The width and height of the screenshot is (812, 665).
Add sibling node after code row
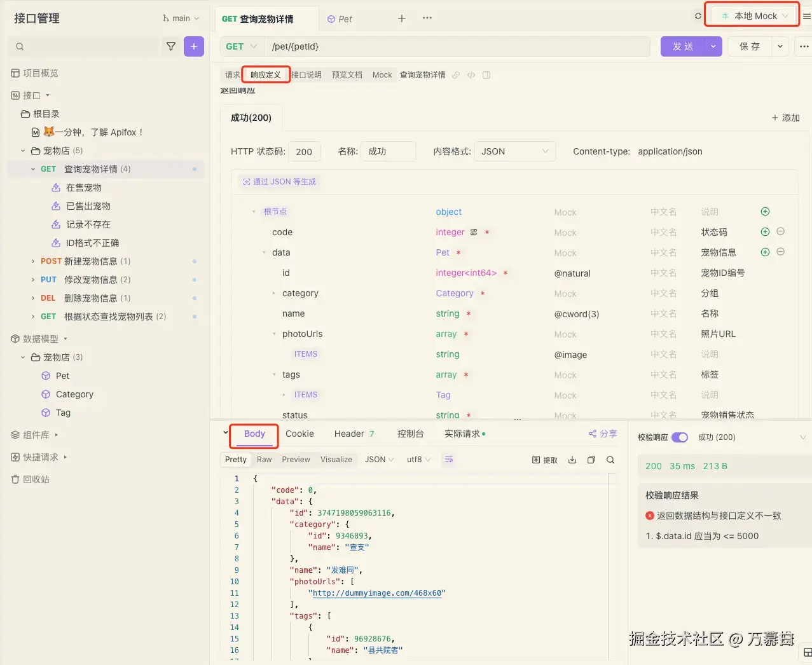765,232
